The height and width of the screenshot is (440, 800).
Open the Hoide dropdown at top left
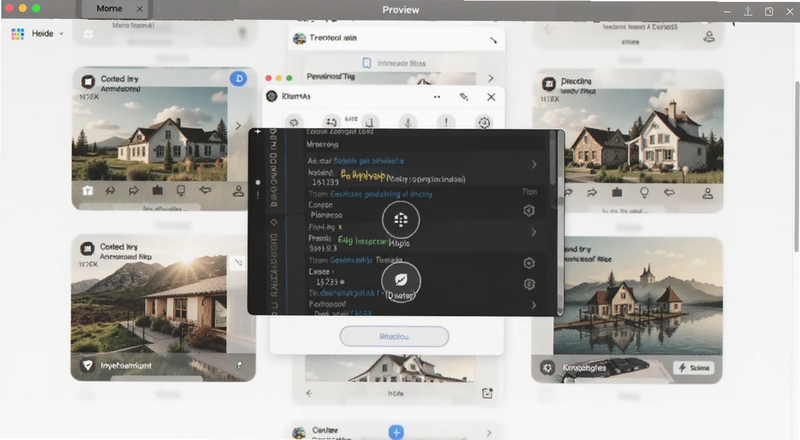click(x=38, y=34)
